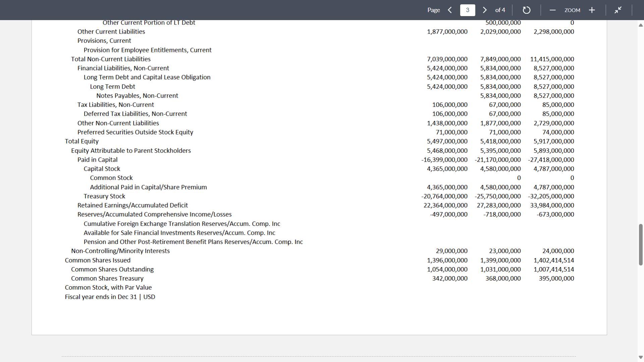Screen dimensions: 644x362
Task: Select value 342,000,000 in Common Shares Treasury
Action: tap(450, 278)
